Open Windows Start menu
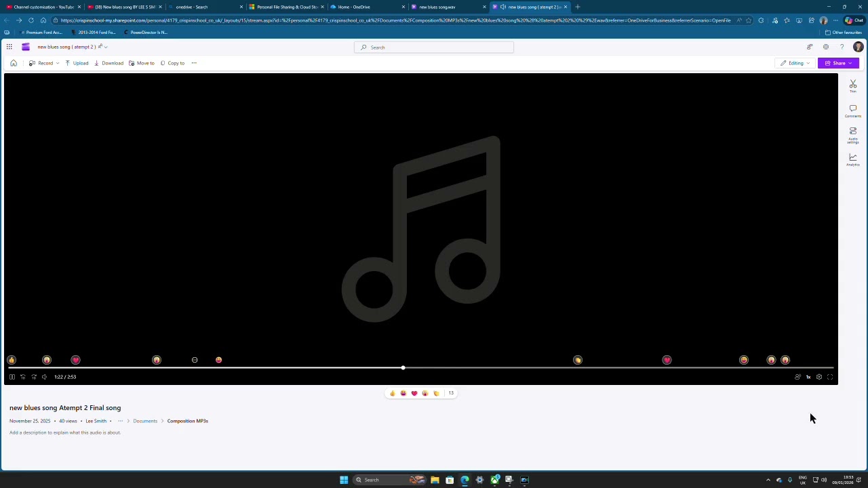The width and height of the screenshot is (868, 488). (344, 480)
